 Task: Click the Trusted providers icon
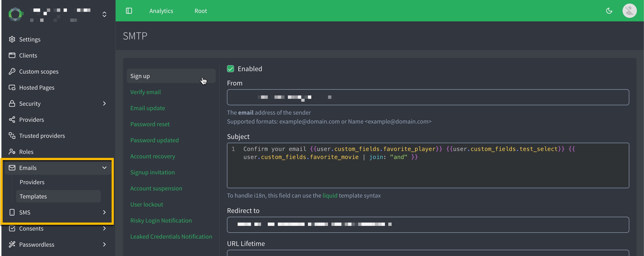[x=12, y=136]
